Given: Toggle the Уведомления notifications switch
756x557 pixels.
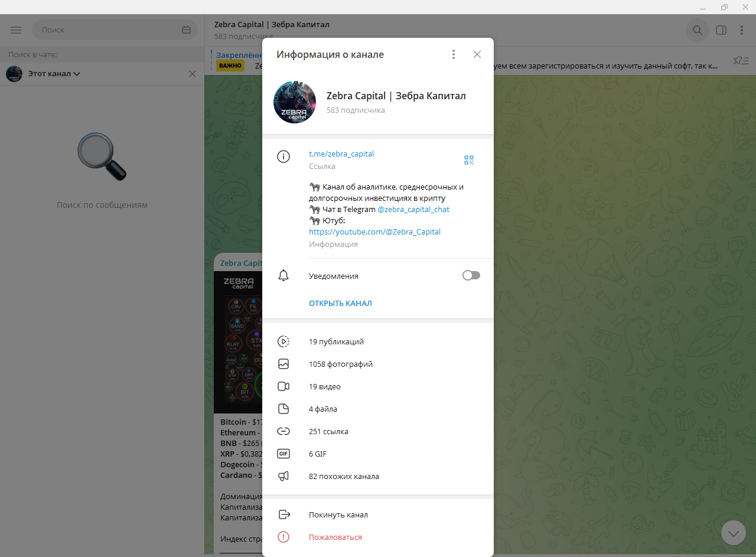Looking at the screenshot, I should 471,276.
